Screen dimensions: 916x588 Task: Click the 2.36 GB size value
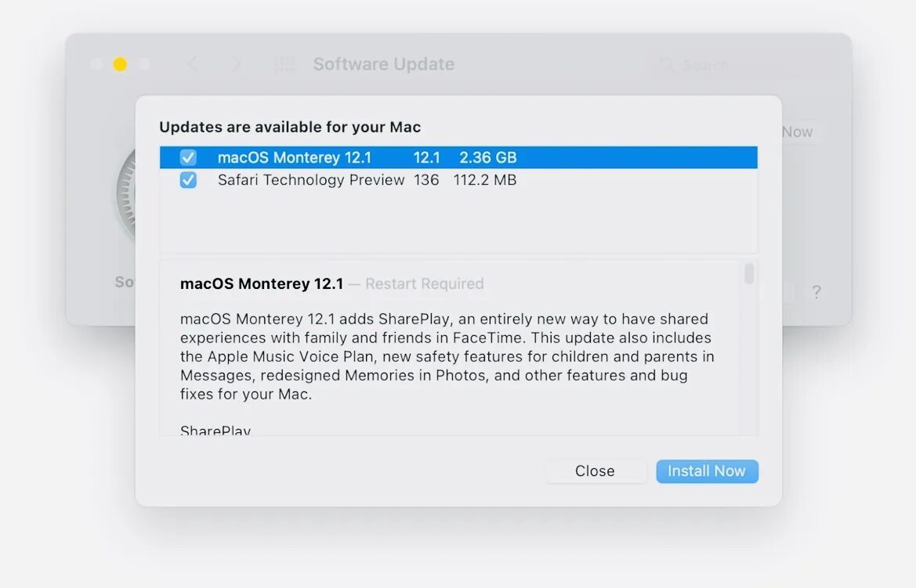(487, 157)
